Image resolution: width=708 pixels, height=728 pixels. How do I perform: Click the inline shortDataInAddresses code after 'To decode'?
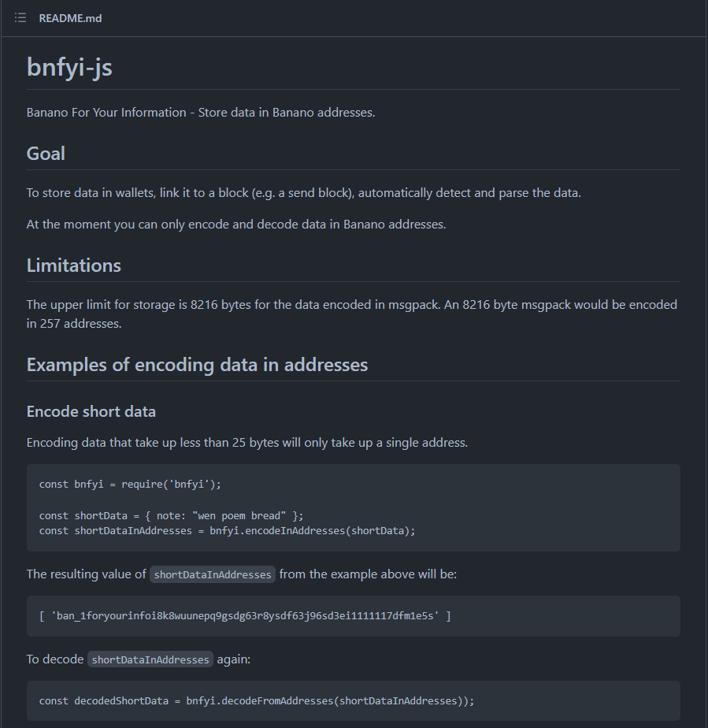click(x=150, y=659)
